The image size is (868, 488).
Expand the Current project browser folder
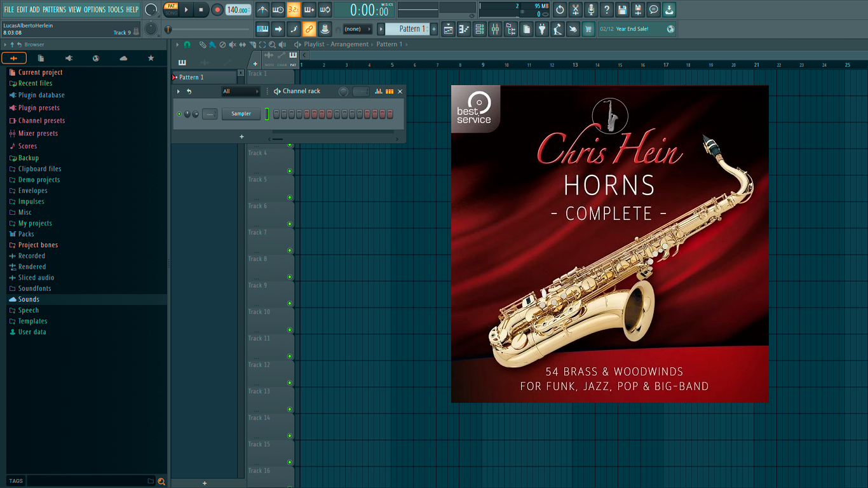(40, 72)
